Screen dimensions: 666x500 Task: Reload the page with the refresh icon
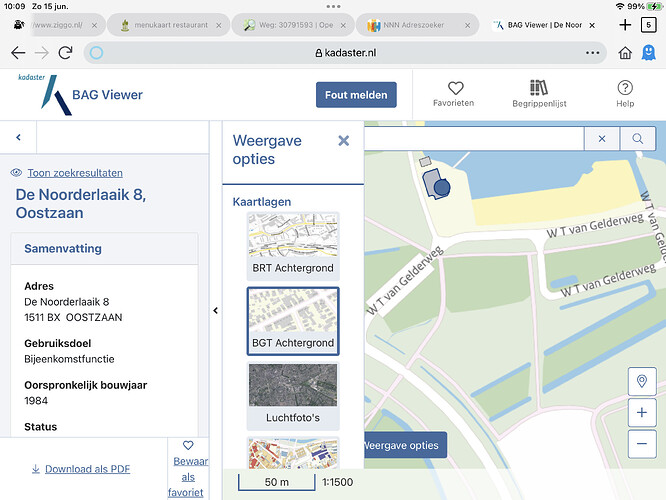[x=65, y=53]
